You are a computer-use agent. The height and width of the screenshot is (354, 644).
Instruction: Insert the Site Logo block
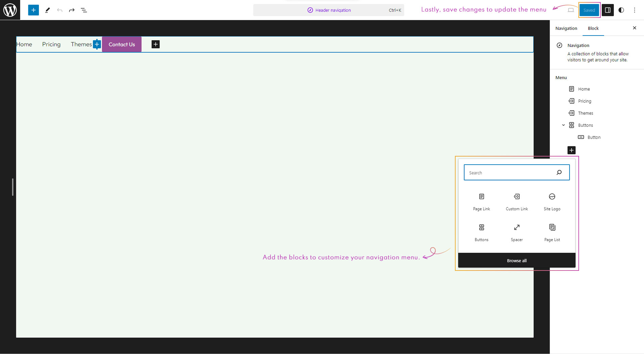click(552, 202)
